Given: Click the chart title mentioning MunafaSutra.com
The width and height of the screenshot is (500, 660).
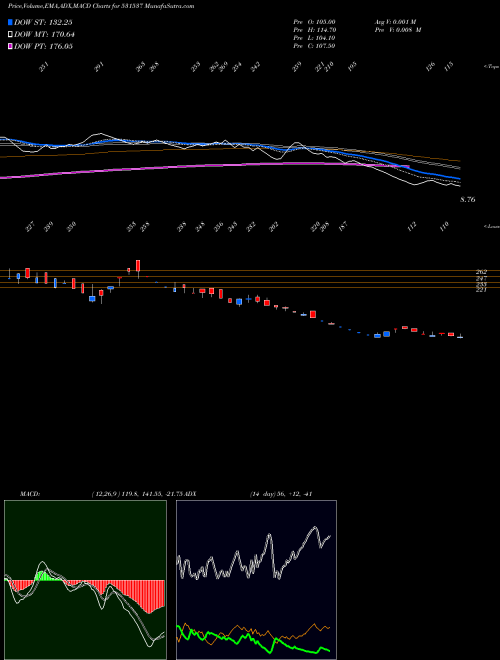Looking at the screenshot, I should click(101, 6).
